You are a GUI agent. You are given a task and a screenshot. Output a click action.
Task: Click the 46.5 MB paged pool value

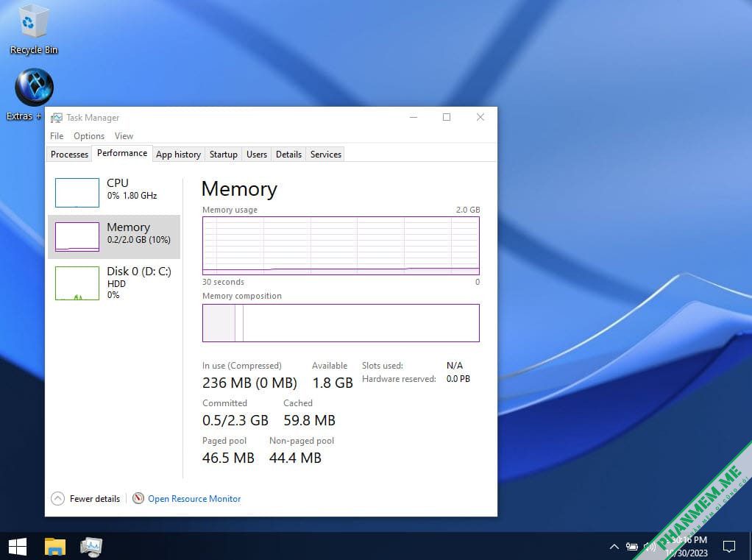228,458
